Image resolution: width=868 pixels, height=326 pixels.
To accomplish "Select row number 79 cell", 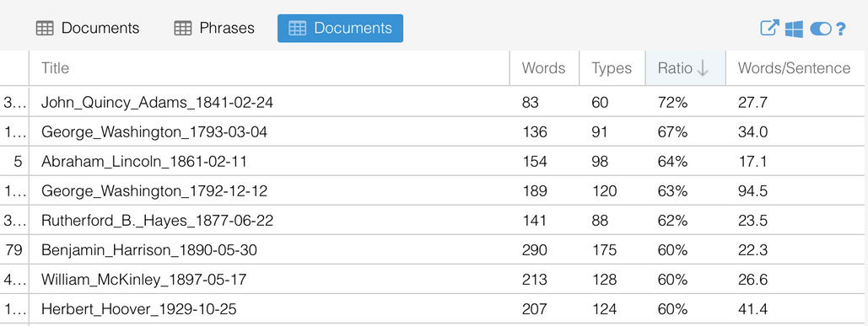I will point(13,250).
